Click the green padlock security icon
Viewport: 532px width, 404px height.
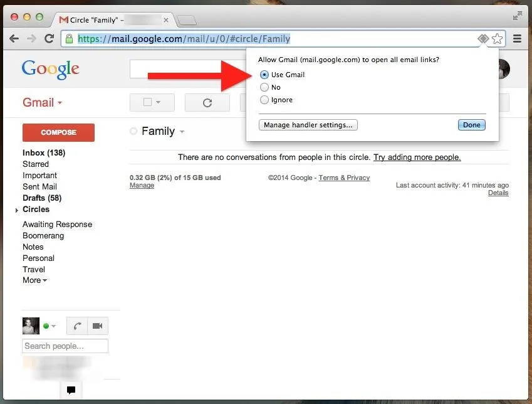(69, 39)
